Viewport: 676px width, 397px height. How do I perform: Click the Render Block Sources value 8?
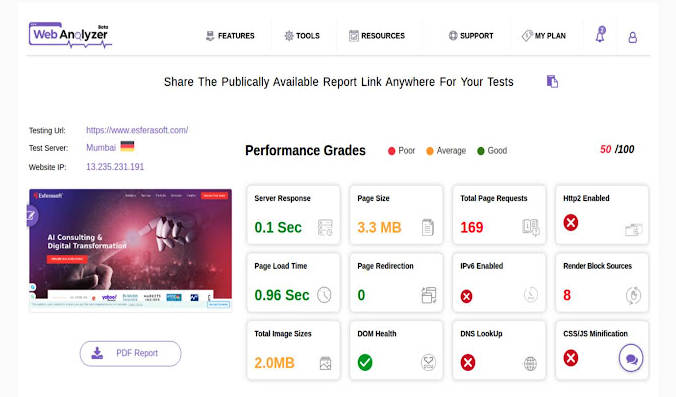tap(567, 295)
